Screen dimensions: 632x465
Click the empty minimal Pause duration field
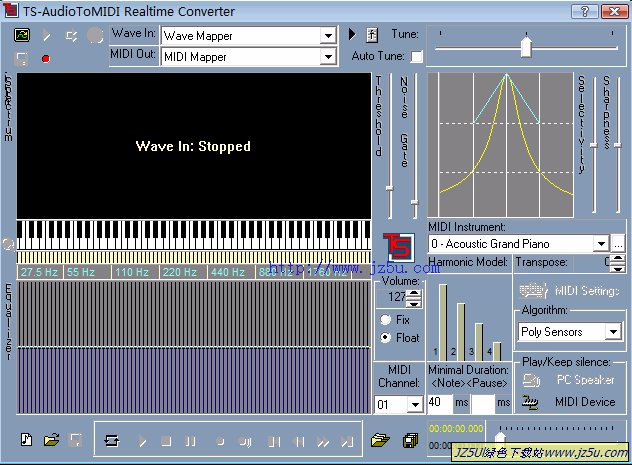(482, 403)
